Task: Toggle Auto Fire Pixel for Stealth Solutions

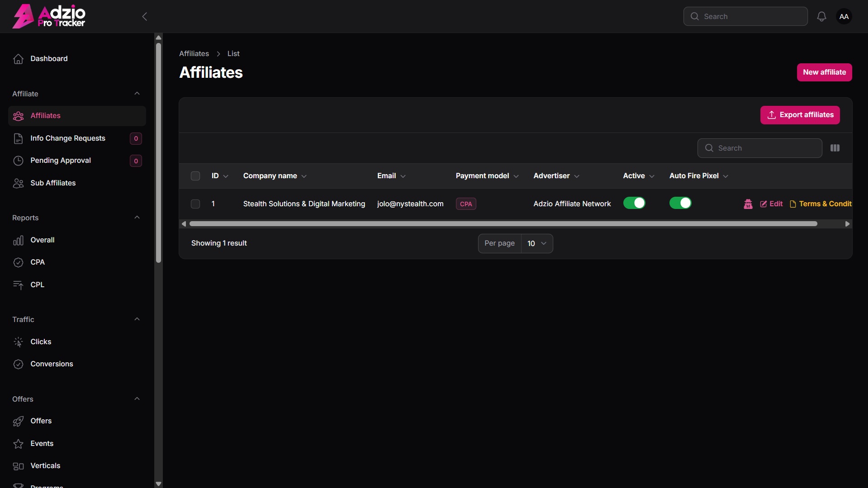Action: coord(680,203)
